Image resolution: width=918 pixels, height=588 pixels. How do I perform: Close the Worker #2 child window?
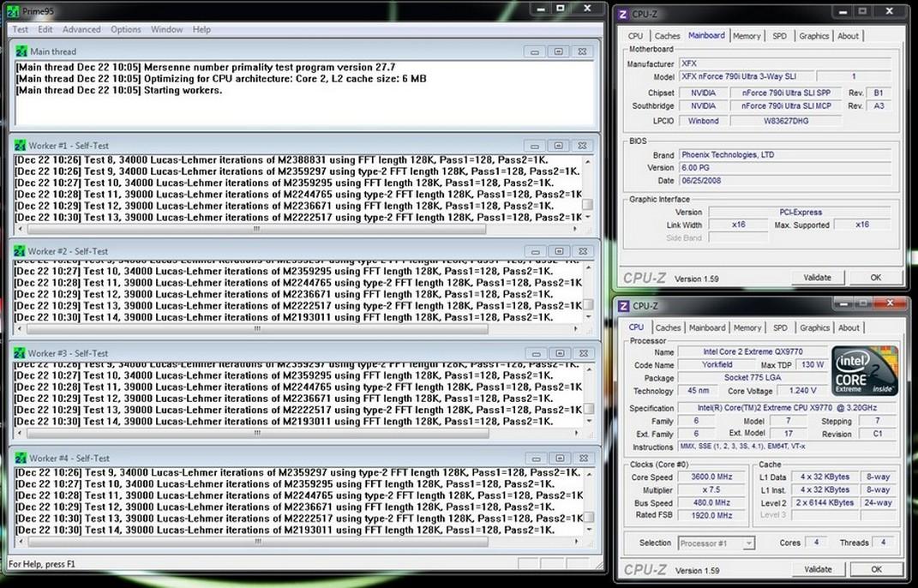[583, 252]
